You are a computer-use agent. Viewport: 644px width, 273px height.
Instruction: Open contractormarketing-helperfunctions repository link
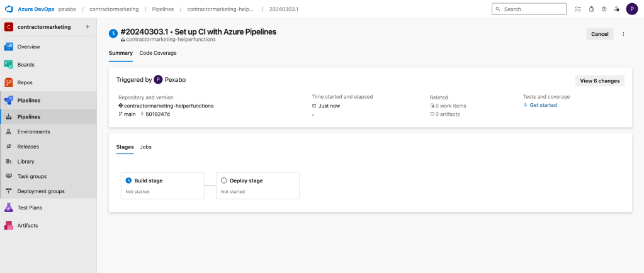point(169,106)
